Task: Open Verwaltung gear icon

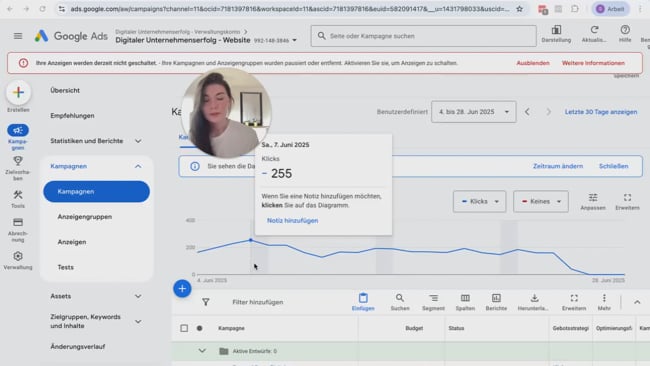Action: tap(18, 256)
